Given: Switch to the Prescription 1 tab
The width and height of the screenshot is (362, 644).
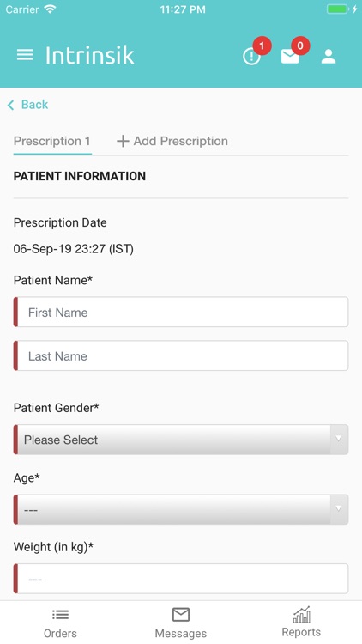Looking at the screenshot, I should (x=52, y=142).
